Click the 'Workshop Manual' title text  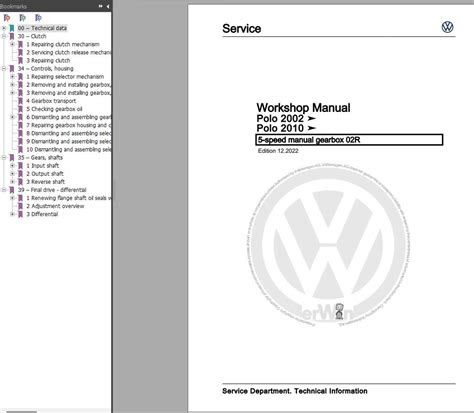[x=303, y=108]
